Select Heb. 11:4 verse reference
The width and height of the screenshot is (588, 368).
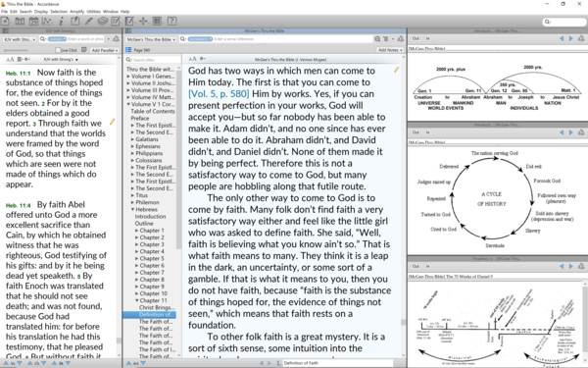click(18, 205)
